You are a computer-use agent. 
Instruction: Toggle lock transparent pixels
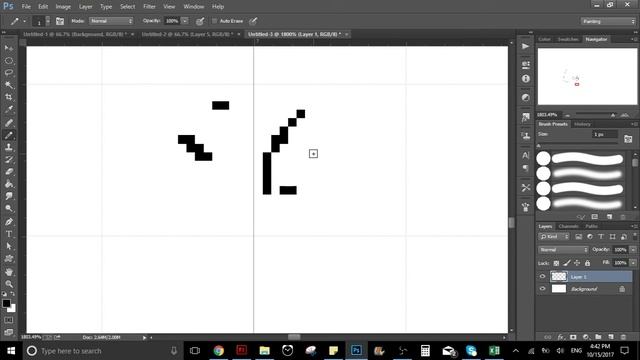556,263
